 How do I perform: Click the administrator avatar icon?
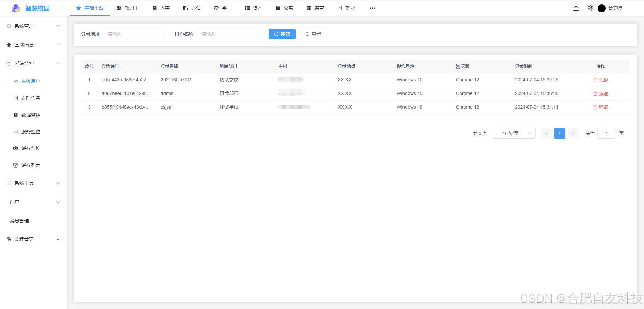coord(602,8)
